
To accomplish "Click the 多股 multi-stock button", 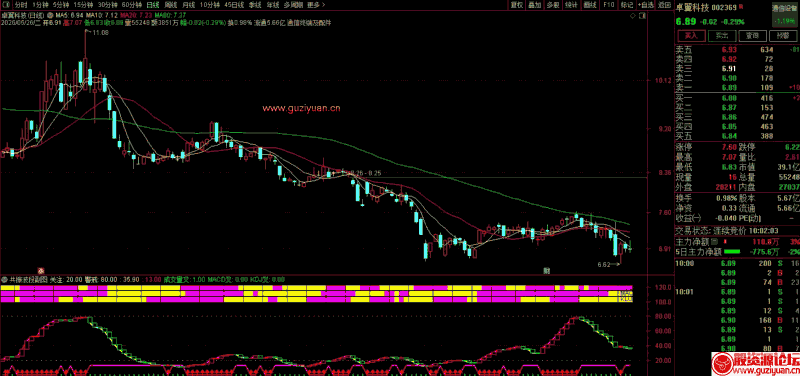I will click(x=553, y=5).
